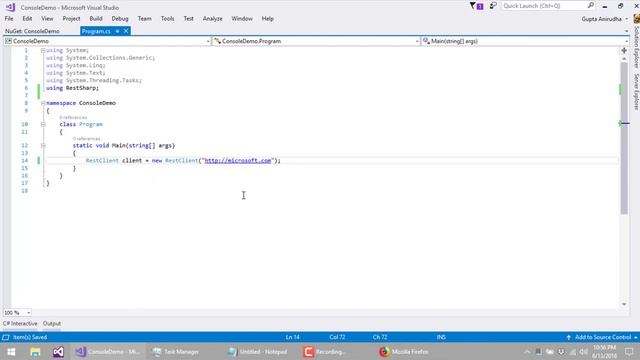This screenshot has height=360, width=640.
Task: Open the Main(string[] args) member dropdown
Action: point(627,41)
